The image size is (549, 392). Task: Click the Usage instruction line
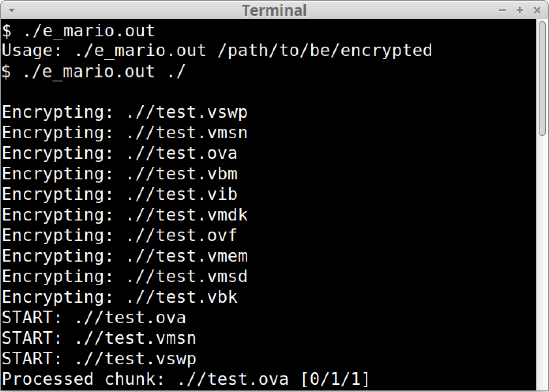(x=217, y=51)
